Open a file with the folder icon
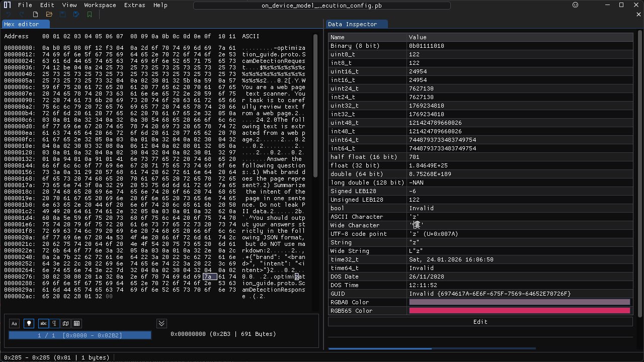The width and height of the screenshot is (644, 362). pyautogui.click(x=49, y=15)
